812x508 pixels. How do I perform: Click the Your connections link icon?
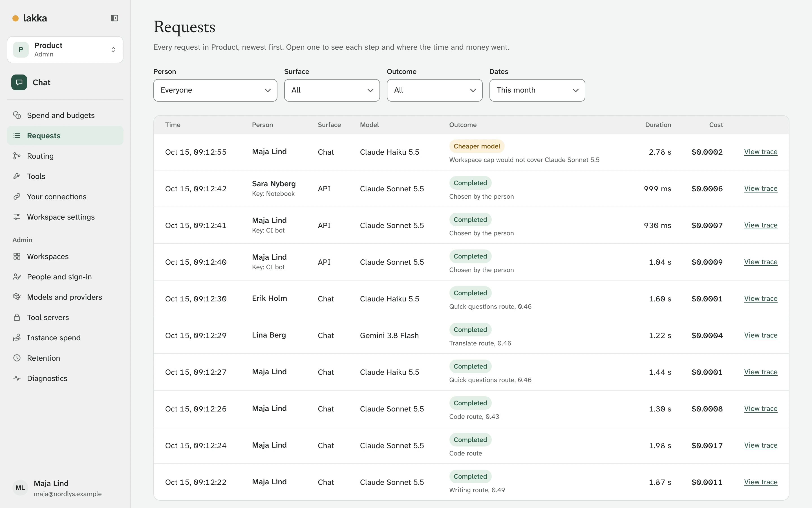(17, 196)
